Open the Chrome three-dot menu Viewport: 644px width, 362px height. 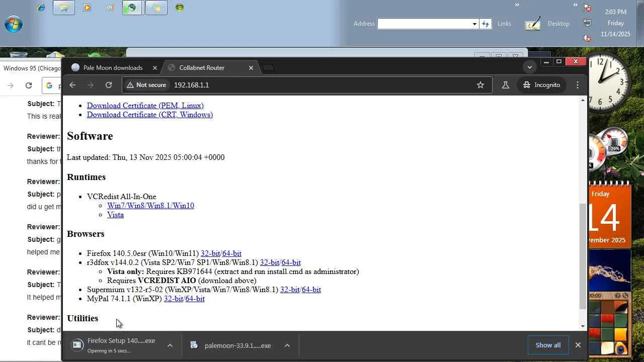click(x=578, y=85)
